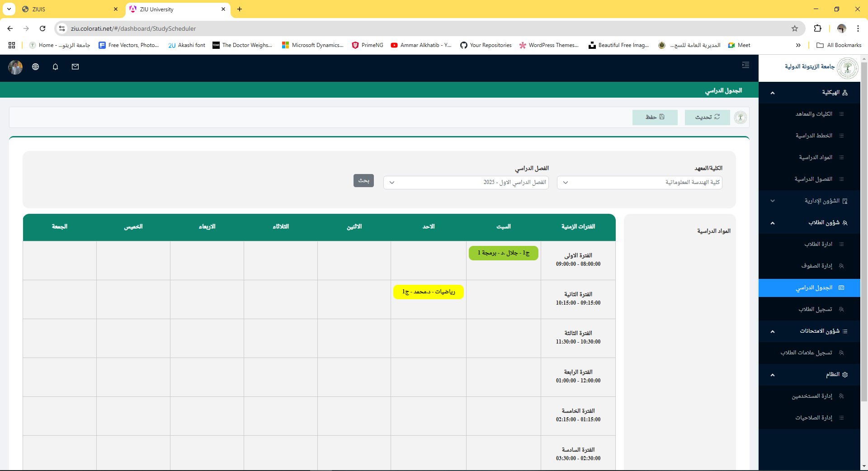The height and width of the screenshot is (471, 868).
Task: Open the browser extensions puzzle icon
Action: coord(817,28)
